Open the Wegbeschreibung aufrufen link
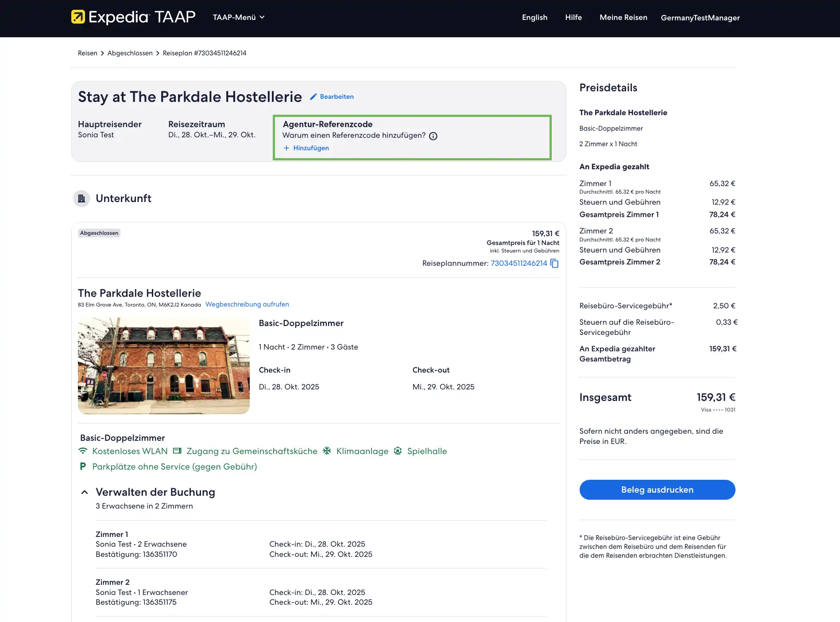The image size is (840, 622). [x=247, y=304]
